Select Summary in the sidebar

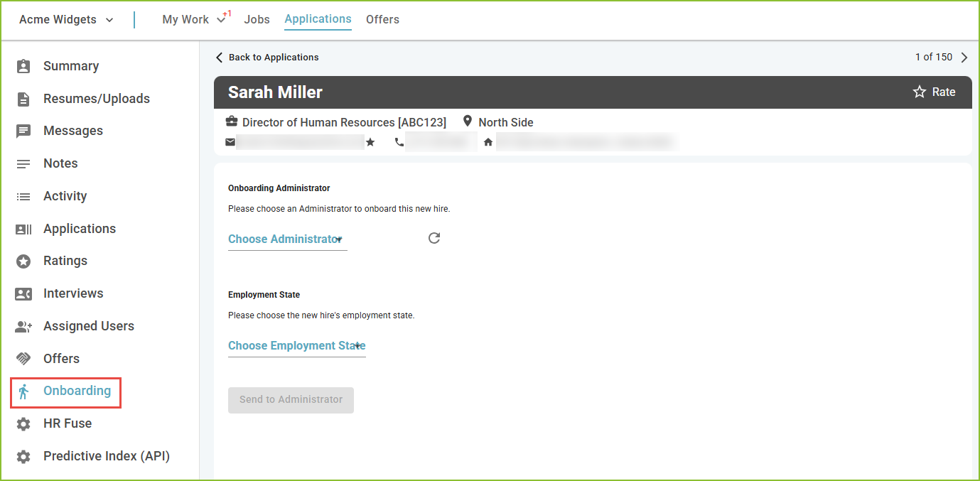coord(71,66)
